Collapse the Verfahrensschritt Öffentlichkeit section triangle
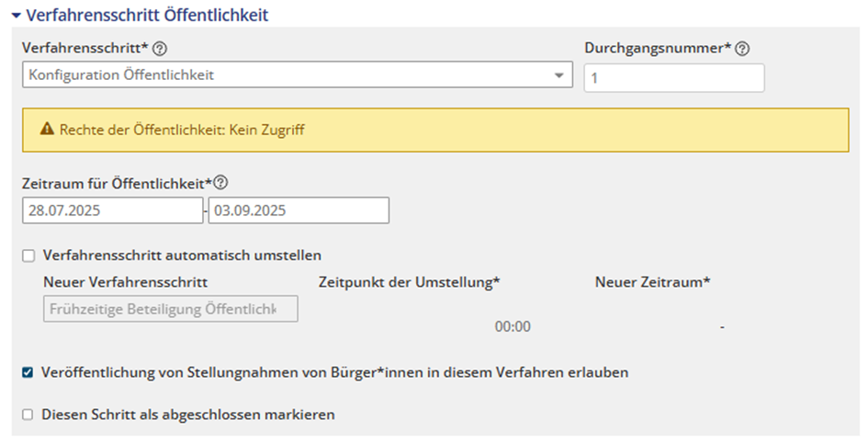Viewport: 868px width, 444px height. click(16, 16)
